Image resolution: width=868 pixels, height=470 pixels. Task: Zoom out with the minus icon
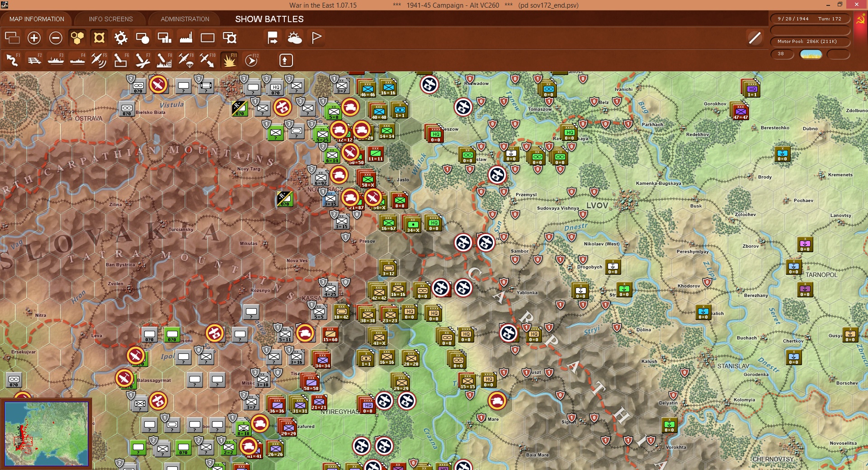click(x=56, y=38)
